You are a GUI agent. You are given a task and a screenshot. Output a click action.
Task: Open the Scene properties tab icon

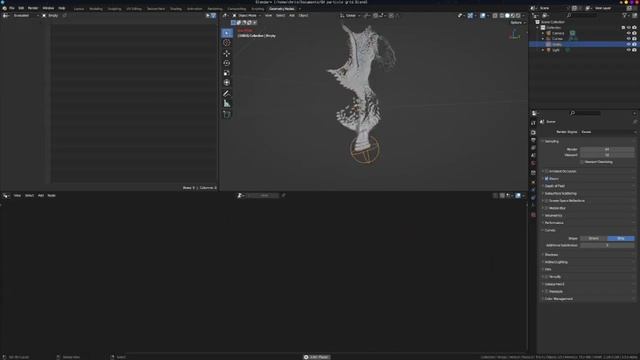coord(533,156)
